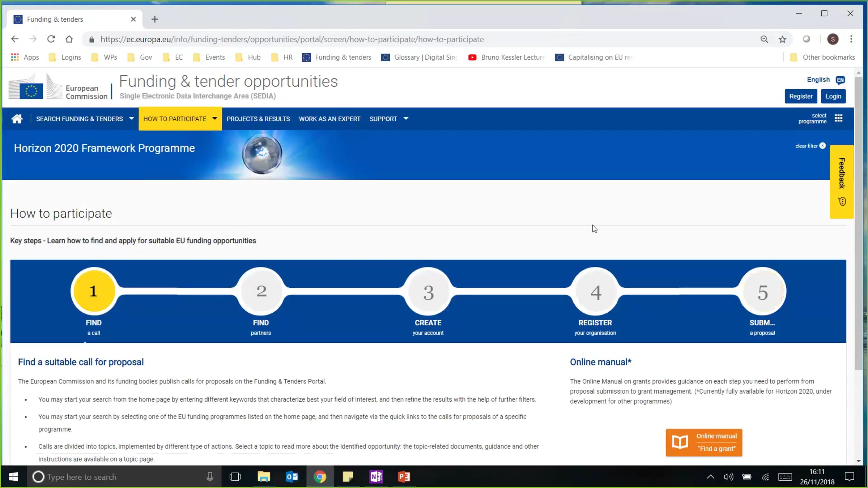This screenshot has height=488, width=868.
Task: Click the Task View taskbar icon
Action: coord(235,477)
